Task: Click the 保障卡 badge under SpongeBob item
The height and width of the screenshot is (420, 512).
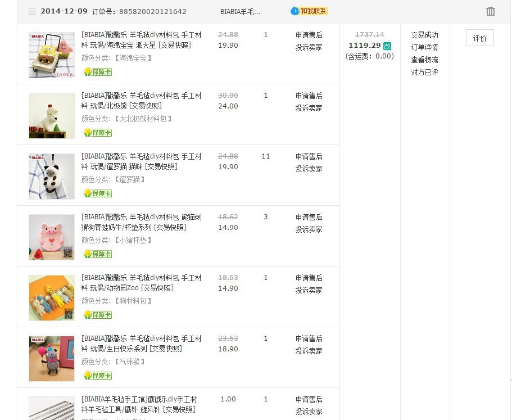Action: [x=98, y=72]
